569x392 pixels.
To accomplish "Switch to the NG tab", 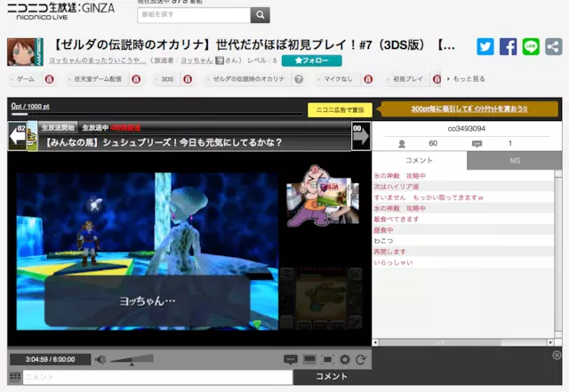I will pyautogui.click(x=515, y=160).
